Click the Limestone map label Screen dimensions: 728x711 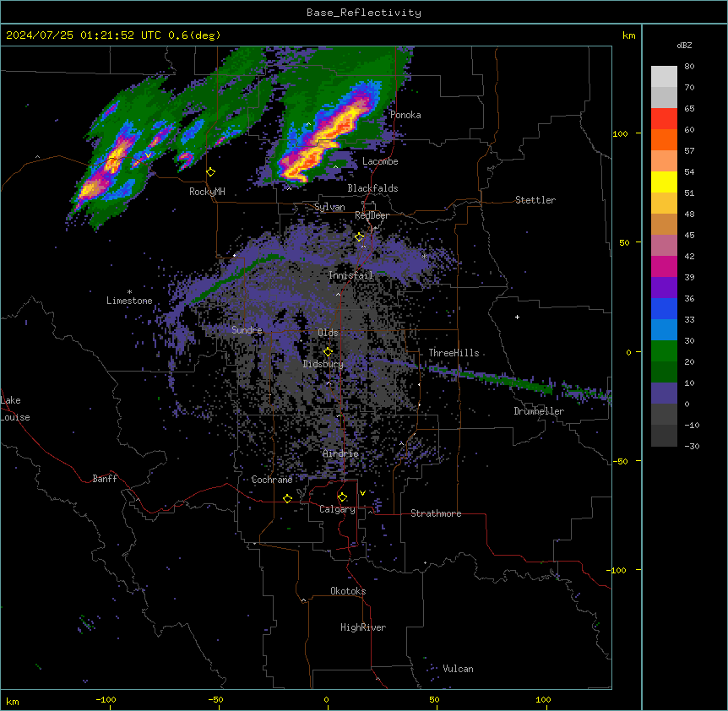[x=129, y=301]
